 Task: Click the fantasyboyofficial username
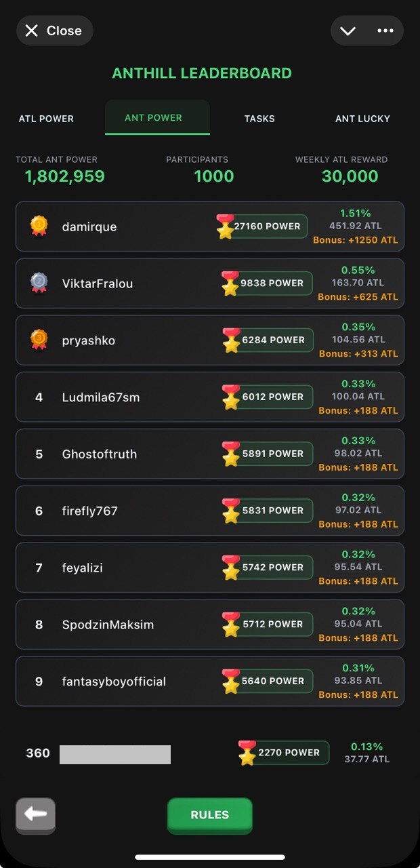point(114,682)
